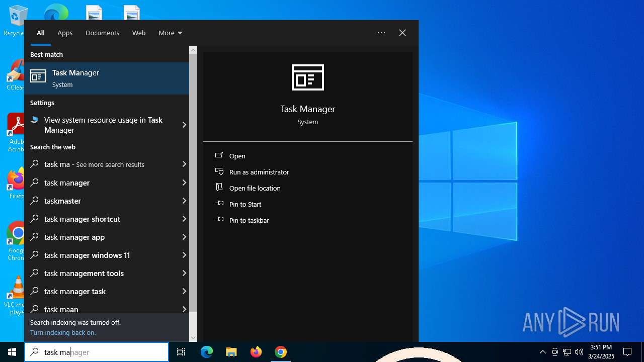The height and width of the screenshot is (362, 644).
Task: Choose Run as administrator
Action: click(x=259, y=172)
